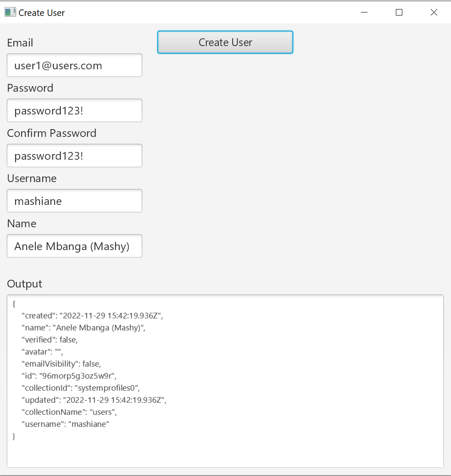
Task: Select the Confirm Password text box
Action: click(x=75, y=156)
